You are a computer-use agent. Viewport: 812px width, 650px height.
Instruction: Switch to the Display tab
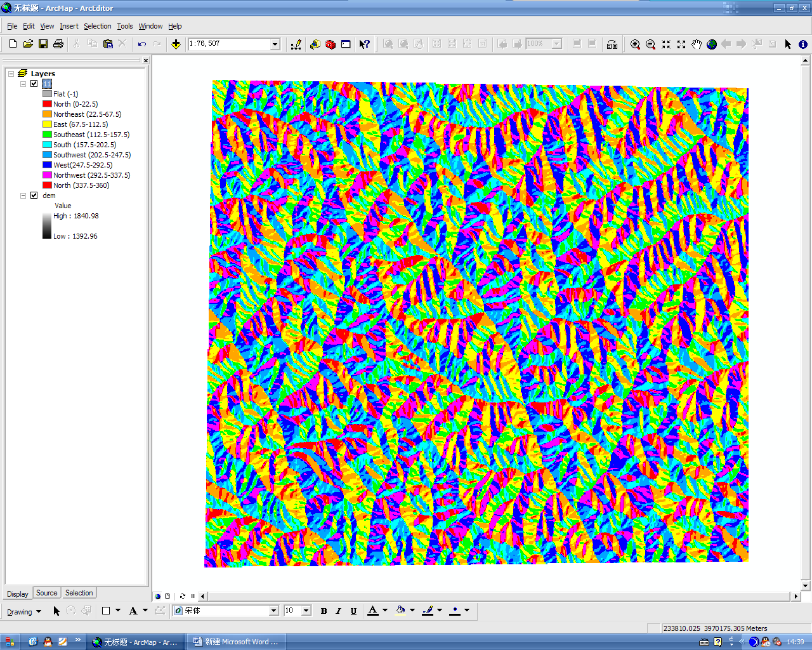18,594
